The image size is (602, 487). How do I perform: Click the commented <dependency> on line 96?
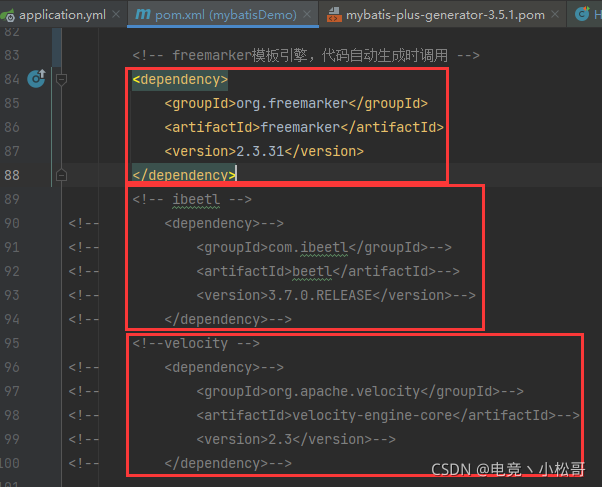pyautogui.click(x=224, y=367)
